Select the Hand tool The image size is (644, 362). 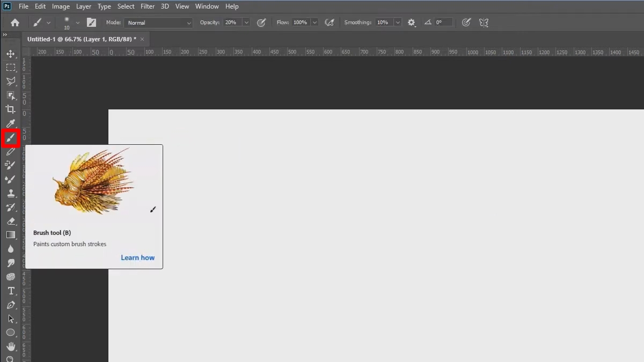(x=11, y=346)
